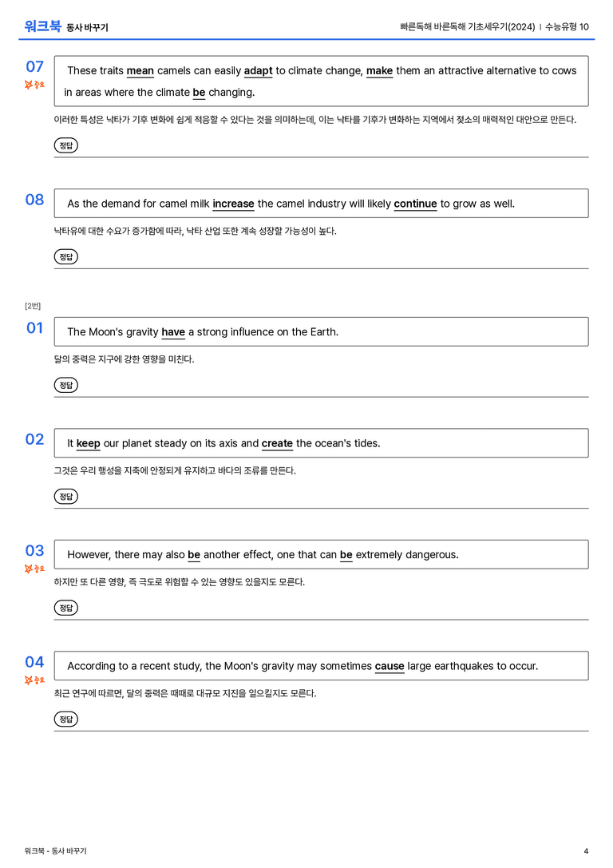Click the underlined verb 'mean' in question 07
The width and height of the screenshot is (613, 868).
pos(140,71)
